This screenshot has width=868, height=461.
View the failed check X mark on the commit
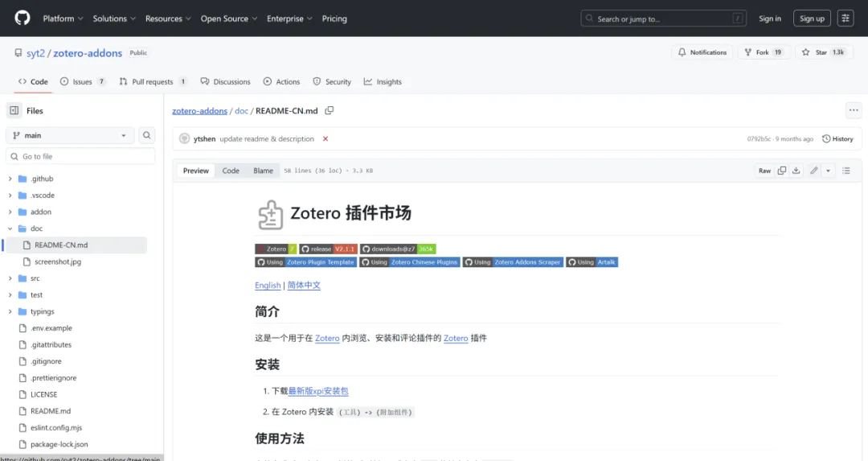(x=325, y=139)
